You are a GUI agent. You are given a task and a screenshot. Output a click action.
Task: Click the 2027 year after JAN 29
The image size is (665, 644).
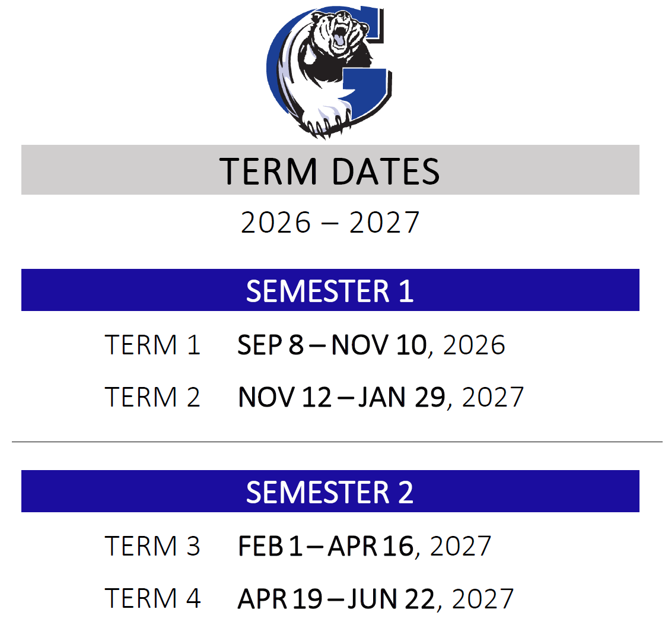(493, 397)
